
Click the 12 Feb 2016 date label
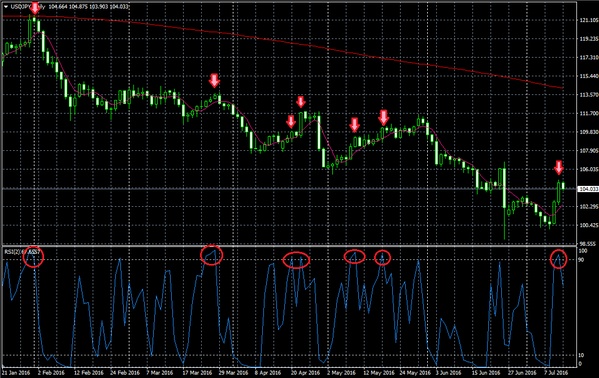click(89, 372)
